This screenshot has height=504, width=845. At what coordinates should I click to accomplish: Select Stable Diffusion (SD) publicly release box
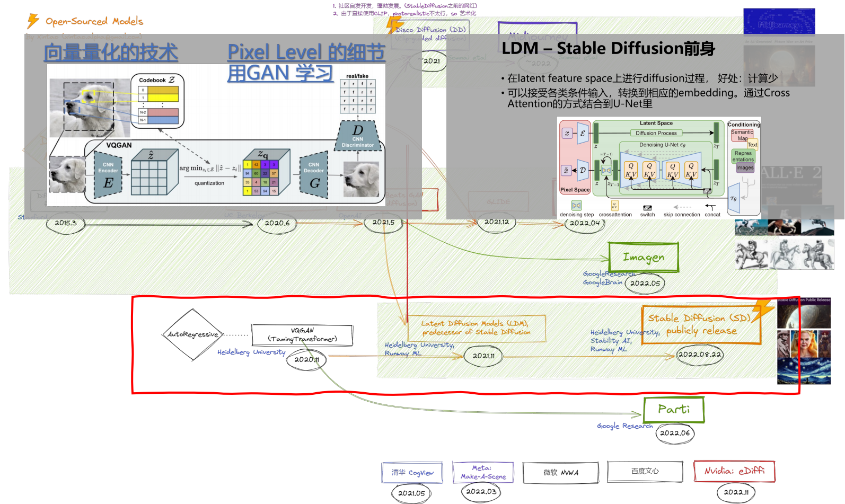click(701, 324)
